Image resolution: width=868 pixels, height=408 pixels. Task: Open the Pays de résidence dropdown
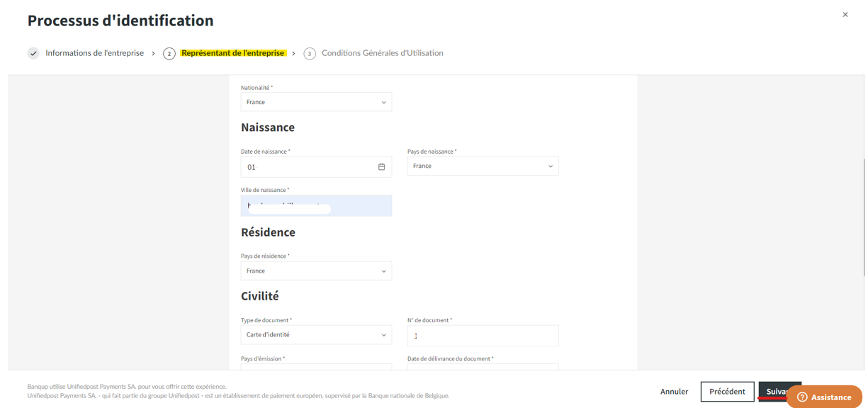click(x=316, y=271)
